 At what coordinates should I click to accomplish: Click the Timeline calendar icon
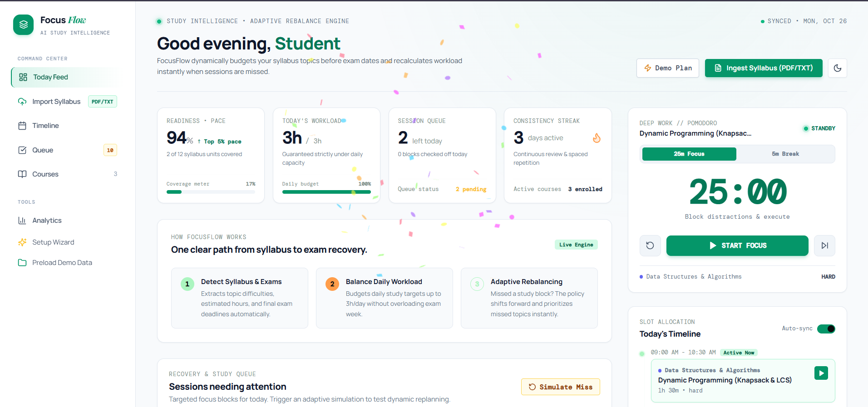(x=22, y=126)
